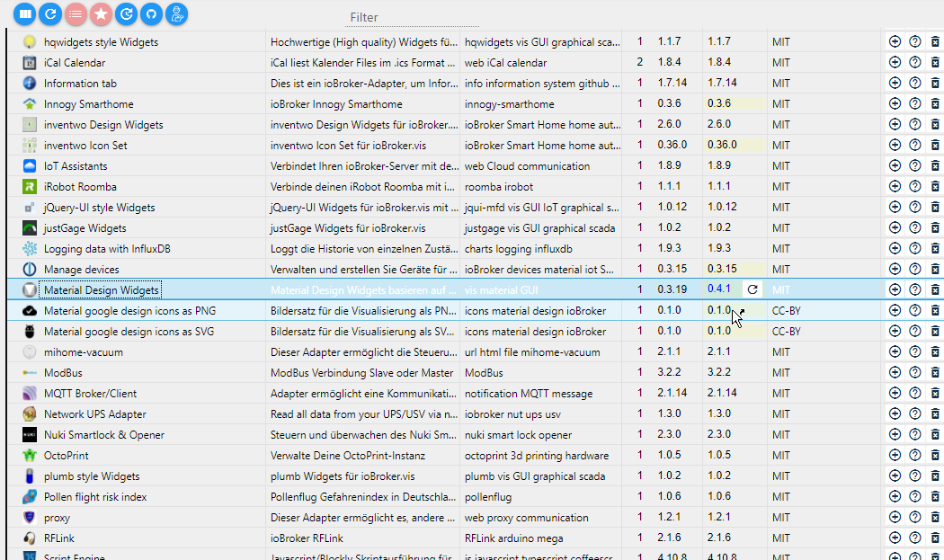This screenshot has width=944, height=560.
Task: Select the ModBus adapter name
Action: coord(63,373)
